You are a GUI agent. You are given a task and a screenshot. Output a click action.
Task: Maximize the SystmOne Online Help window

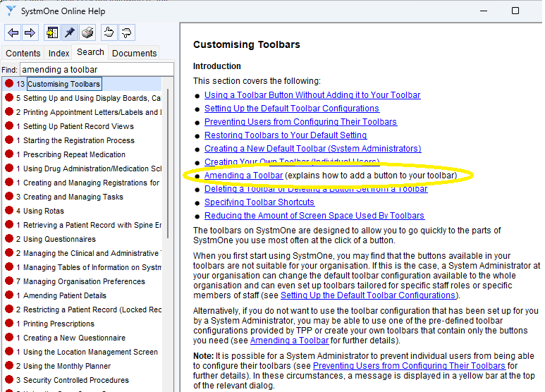(515, 11)
